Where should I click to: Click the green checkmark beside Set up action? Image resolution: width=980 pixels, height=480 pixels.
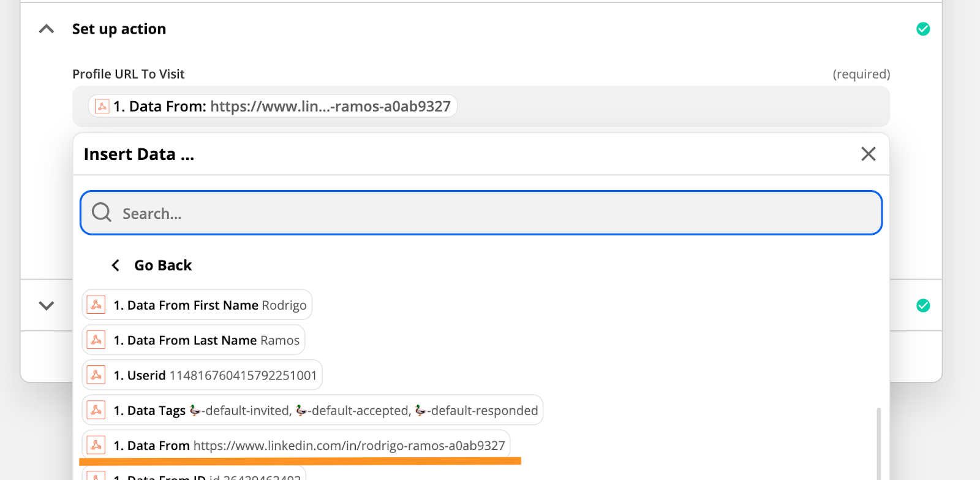tap(923, 29)
